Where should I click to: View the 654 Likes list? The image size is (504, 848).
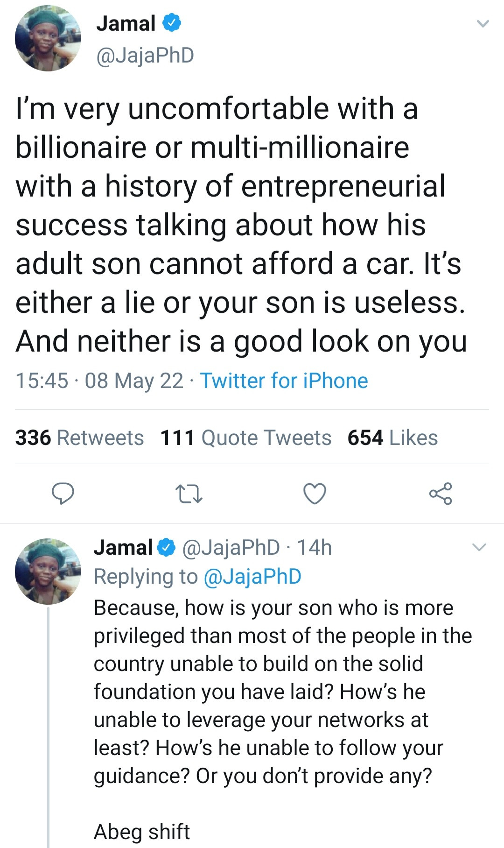pos(392,438)
